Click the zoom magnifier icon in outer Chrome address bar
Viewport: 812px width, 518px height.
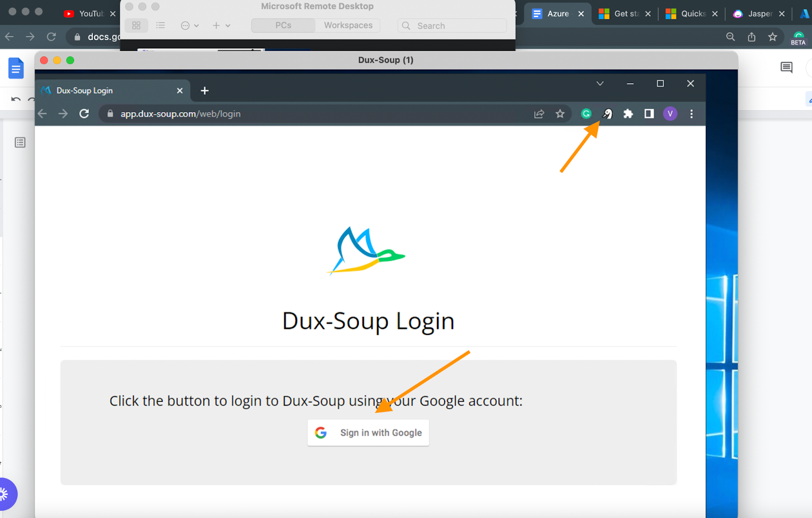pyautogui.click(x=730, y=37)
